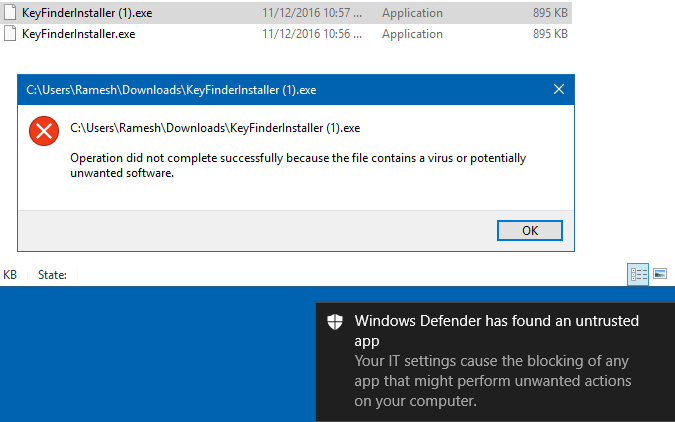Click the red error icon in the dialog

42,131
